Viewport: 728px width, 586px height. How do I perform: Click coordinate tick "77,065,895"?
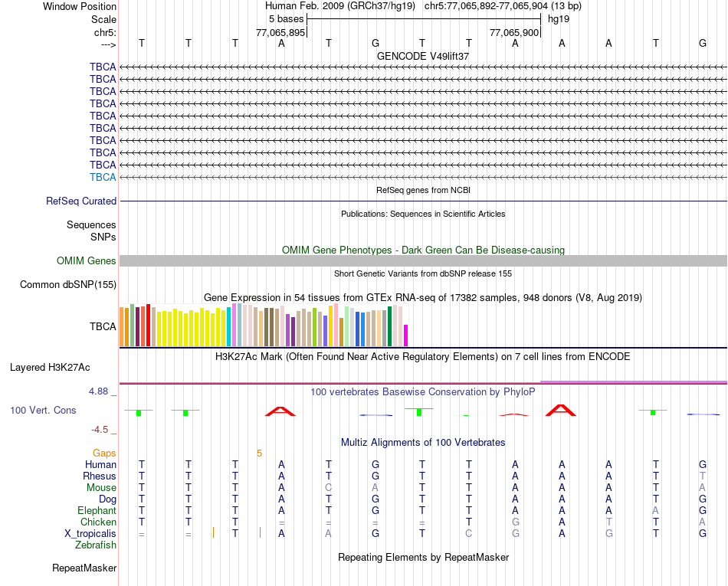click(x=280, y=32)
